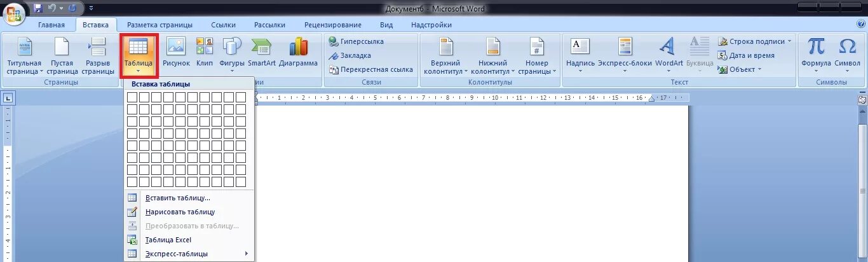This screenshot has width=868, height=262.
Task: Insert a SmartArt graphic
Action: pos(261,53)
